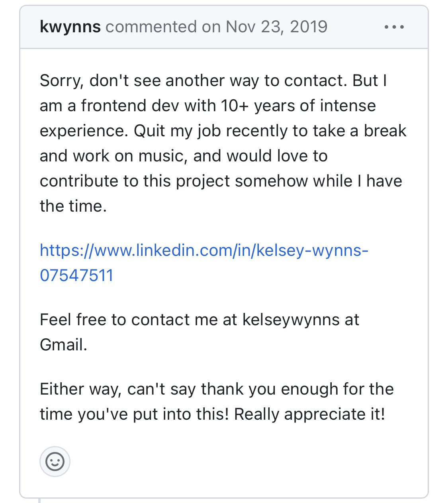This screenshot has height=503, width=448.
Task: Click the smiley add-reaction button
Action: 55,462
